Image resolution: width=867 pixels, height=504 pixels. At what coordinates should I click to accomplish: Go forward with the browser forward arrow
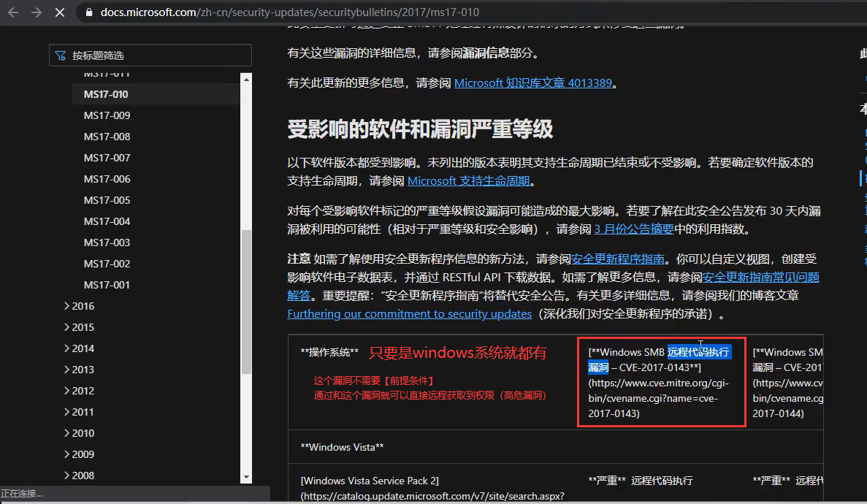tap(37, 12)
